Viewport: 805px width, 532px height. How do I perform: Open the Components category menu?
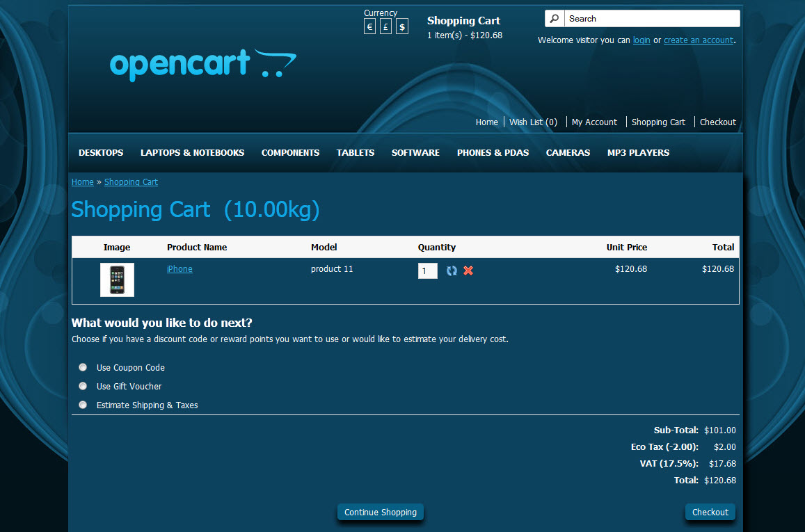tap(291, 153)
